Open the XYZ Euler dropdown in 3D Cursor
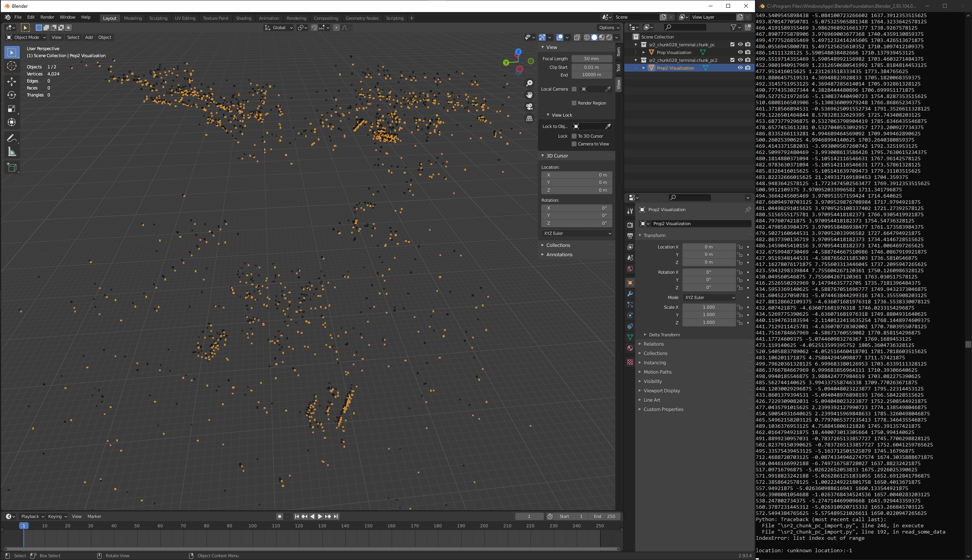This screenshot has height=560, width=972. [577, 233]
